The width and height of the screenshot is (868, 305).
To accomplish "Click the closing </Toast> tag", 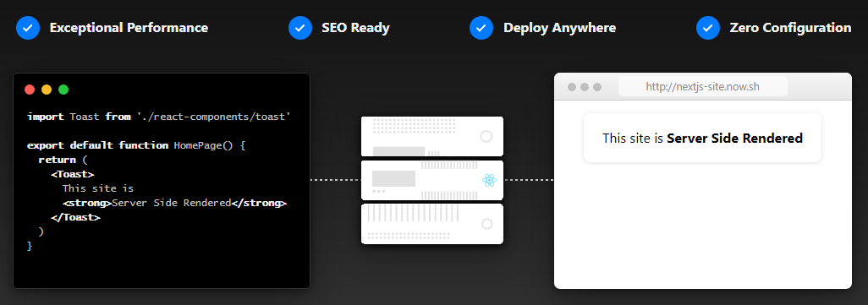I will tap(75, 217).
